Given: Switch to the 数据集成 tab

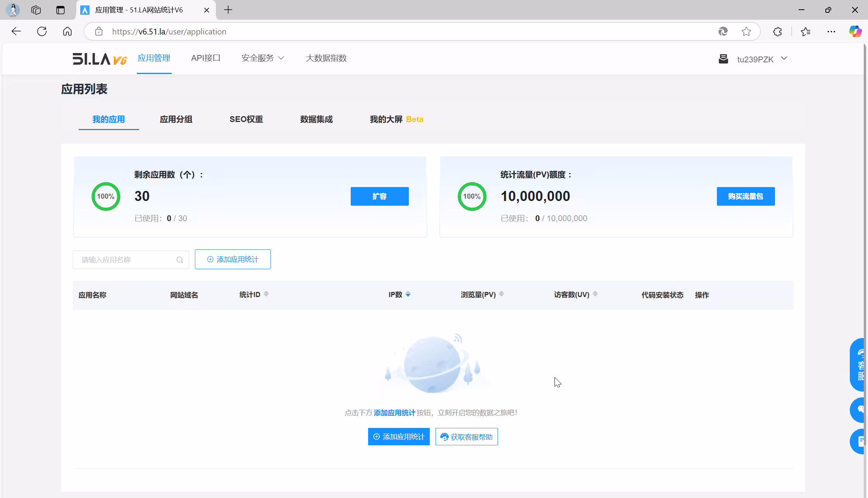Looking at the screenshot, I should tap(317, 119).
